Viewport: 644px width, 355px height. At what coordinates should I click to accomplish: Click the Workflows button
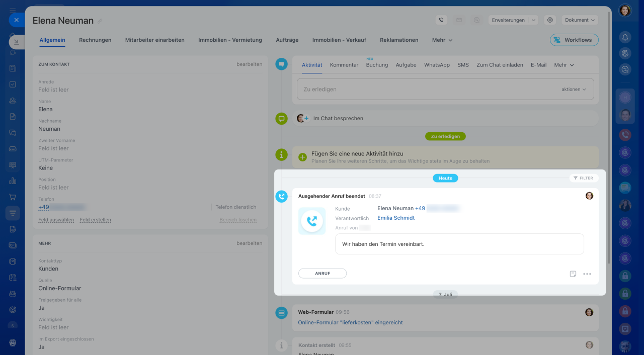(x=574, y=40)
